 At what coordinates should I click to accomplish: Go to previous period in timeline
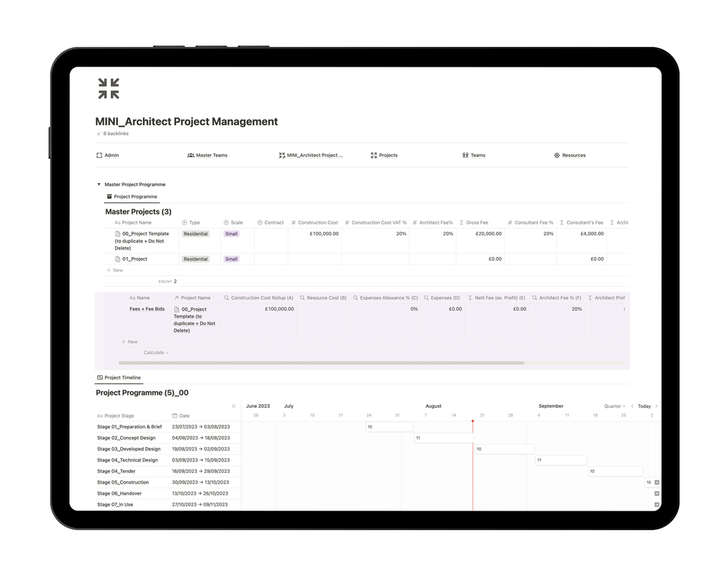[632, 406]
